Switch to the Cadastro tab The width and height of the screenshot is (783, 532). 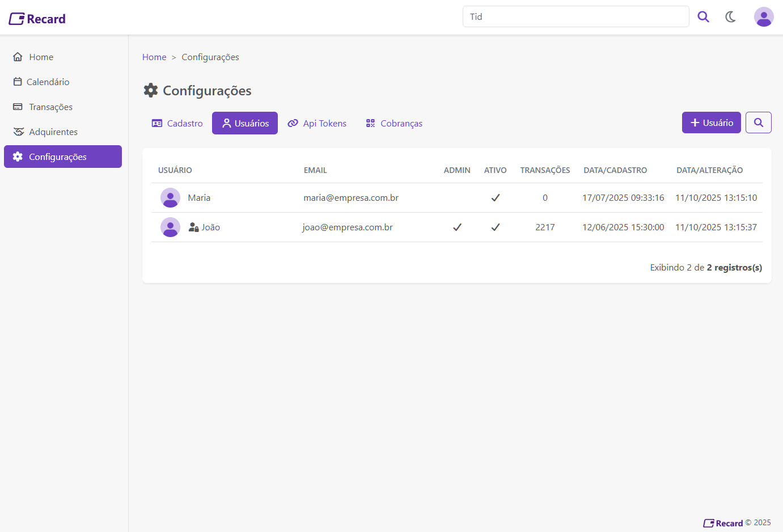177,124
